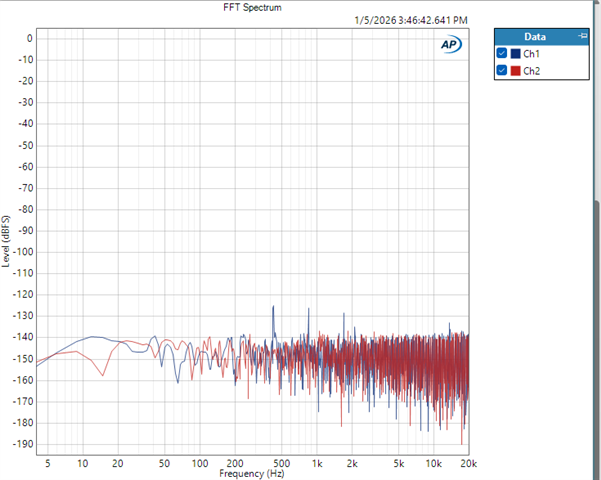Click the Frequency (Hz) axis label

(x=252, y=473)
